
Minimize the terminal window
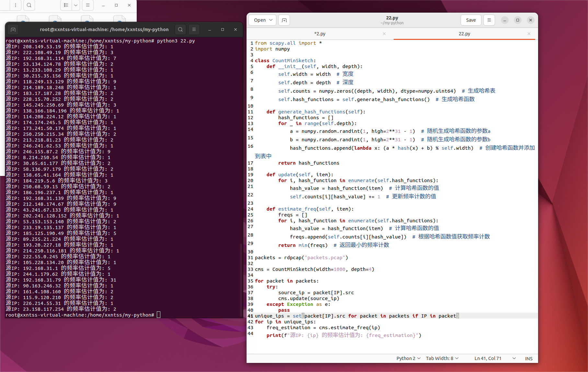point(210,29)
